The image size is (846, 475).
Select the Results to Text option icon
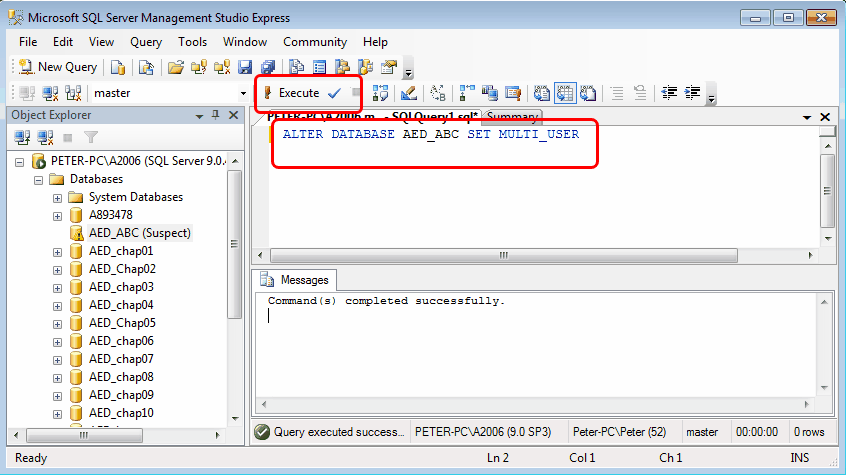542,93
